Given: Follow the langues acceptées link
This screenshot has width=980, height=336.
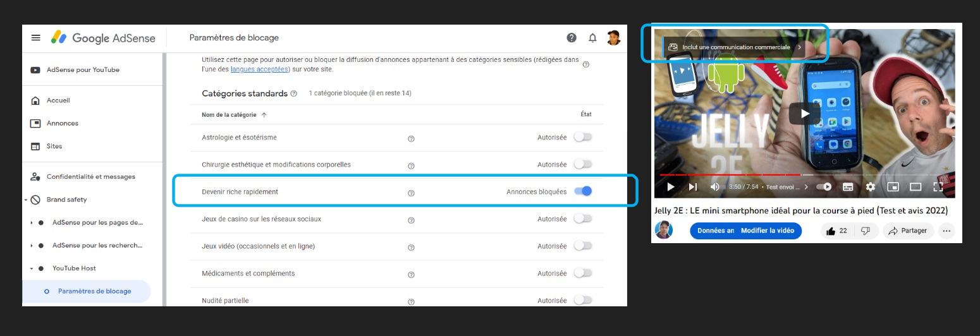Looking at the screenshot, I should [260, 69].
